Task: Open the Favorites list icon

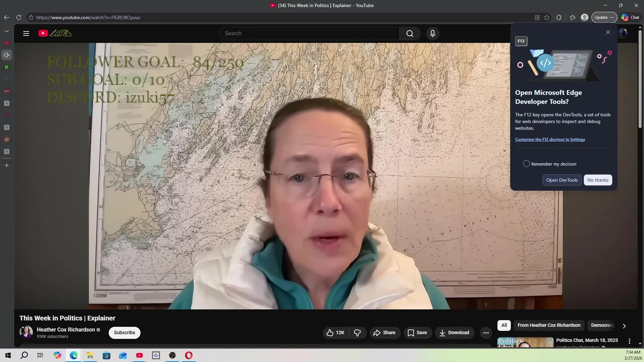Action: click(573, 18)
